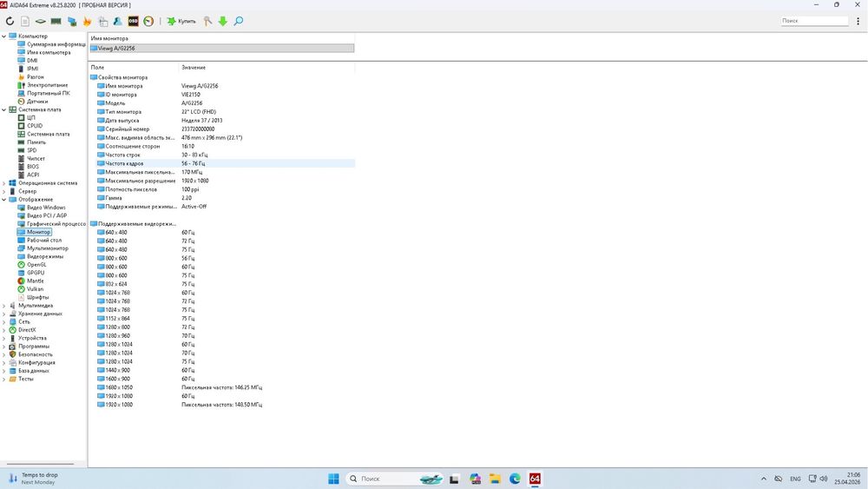Click the taskbar Поиск search box
Image resolution: width=868 pixels, height=489 pixels.
point(395,479)
